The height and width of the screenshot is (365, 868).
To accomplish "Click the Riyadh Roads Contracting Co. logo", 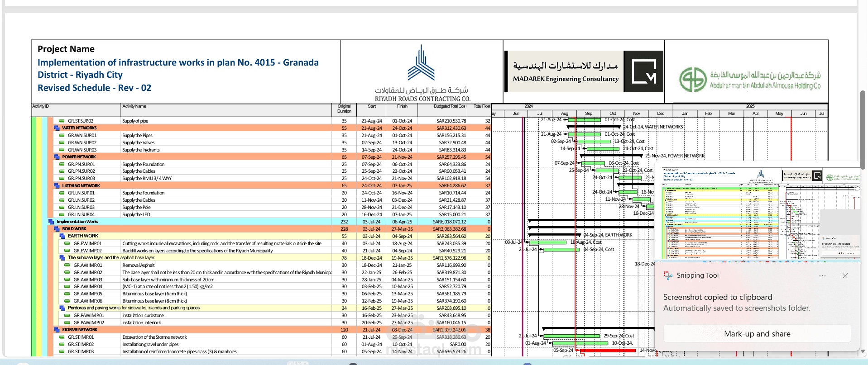I will (422, 73).
